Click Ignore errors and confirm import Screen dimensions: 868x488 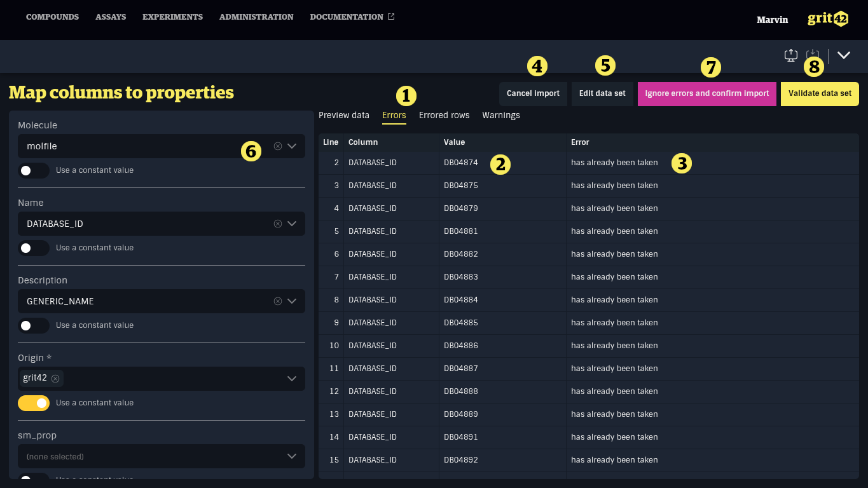pyautogui.click(x=707, y=93)
